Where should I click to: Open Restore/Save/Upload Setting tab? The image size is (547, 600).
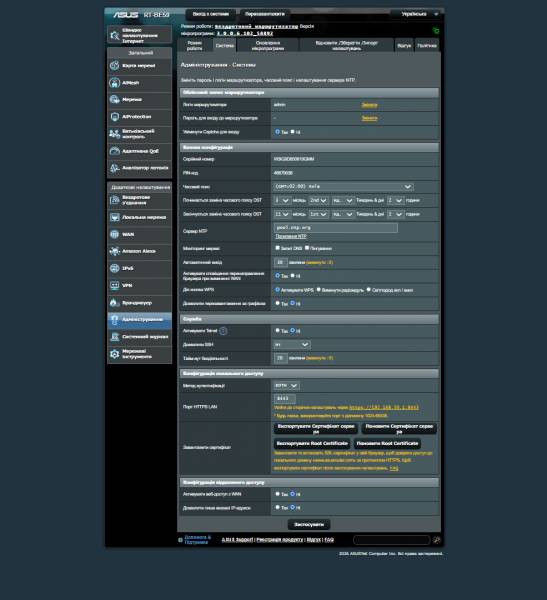point(346,46)
